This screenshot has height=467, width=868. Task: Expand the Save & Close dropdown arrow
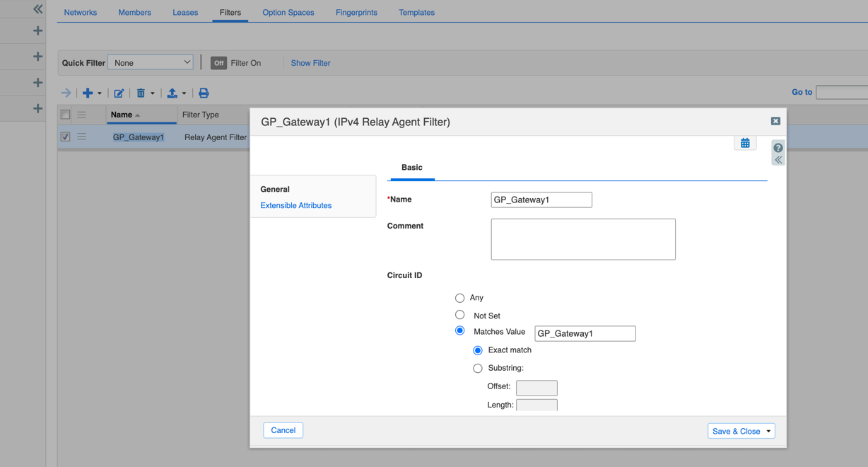pyautogui.click(x=768, y=431)
